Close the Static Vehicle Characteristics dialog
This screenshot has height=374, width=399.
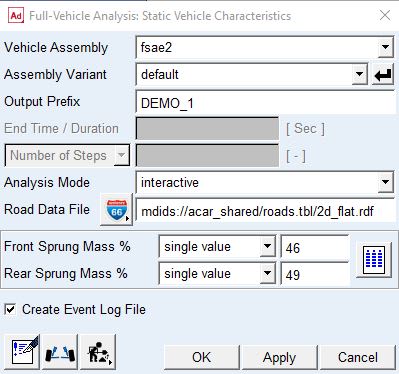385,15
